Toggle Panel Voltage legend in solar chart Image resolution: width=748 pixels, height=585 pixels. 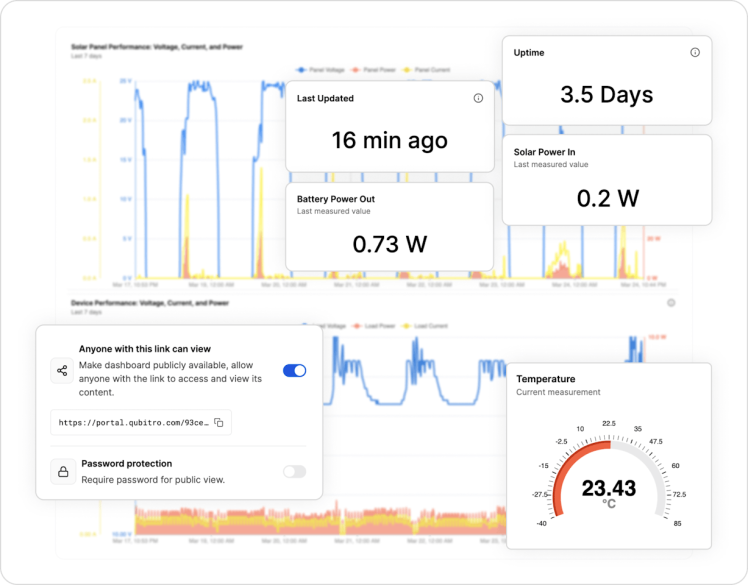click(x=321, y=70)
